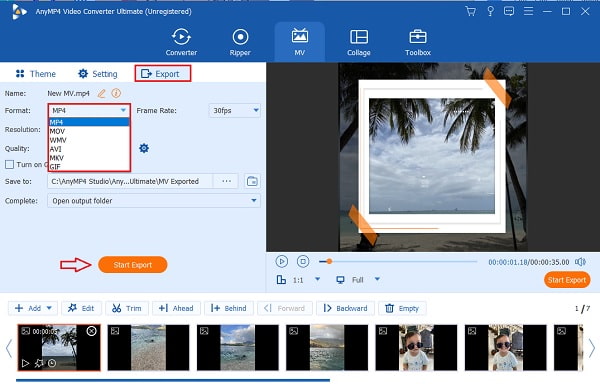Image resolution: width=600 pixels, height=390 pixels.
Task: Edit the MV name with pencil icon
Action: (x=101, y=93)
